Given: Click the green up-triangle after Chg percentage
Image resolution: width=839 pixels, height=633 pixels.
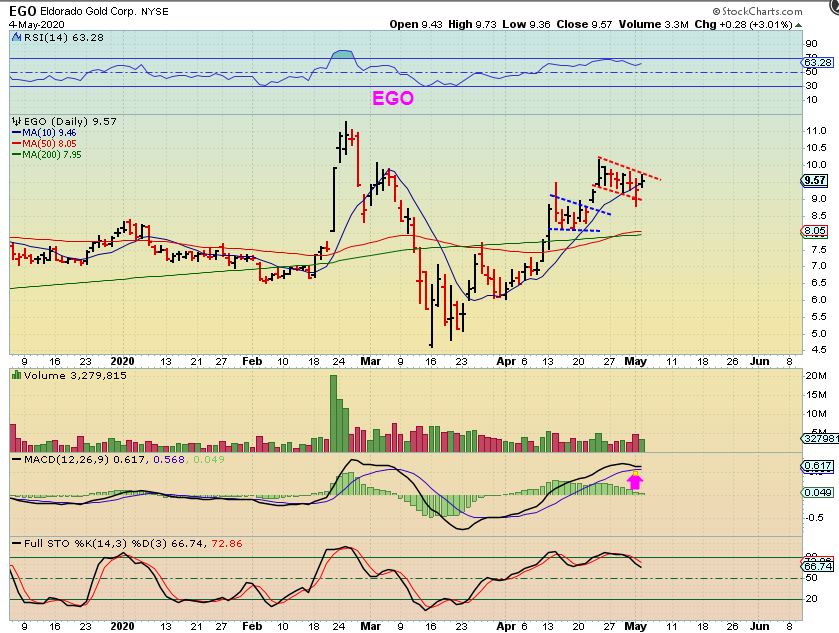Looking at the screenshot, I should [798, 25].
